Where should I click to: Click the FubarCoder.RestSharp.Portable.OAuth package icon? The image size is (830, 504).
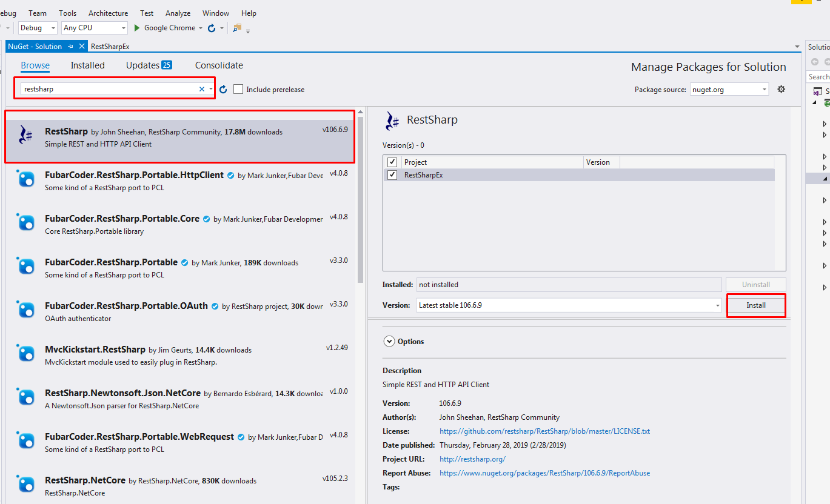(x=26, y=310)
